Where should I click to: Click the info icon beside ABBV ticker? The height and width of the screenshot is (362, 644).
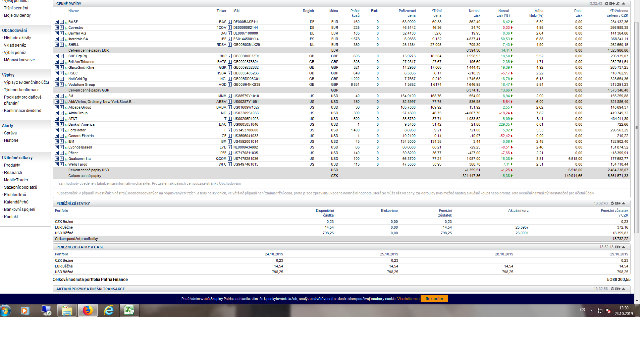pyautogui.click(x=230, y=102)
